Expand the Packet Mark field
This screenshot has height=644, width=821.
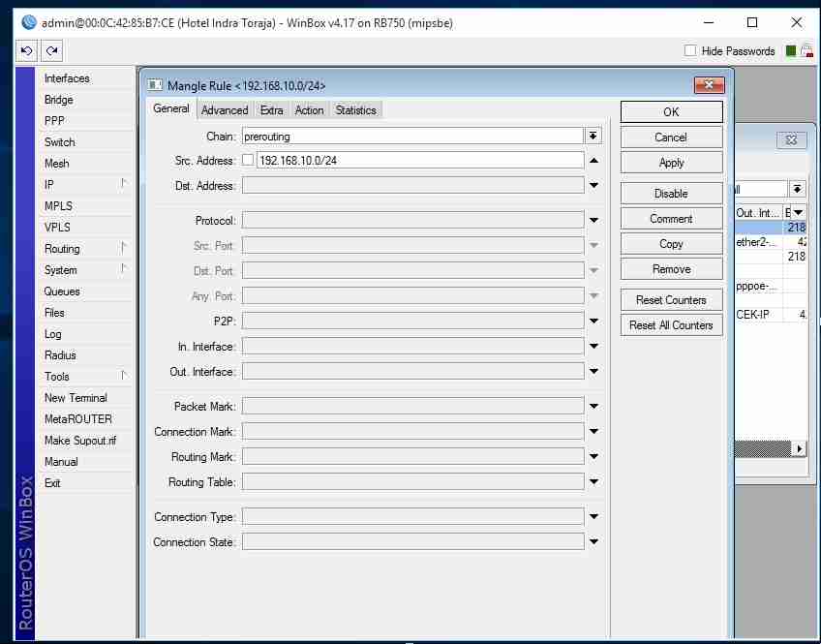point(593,407)
